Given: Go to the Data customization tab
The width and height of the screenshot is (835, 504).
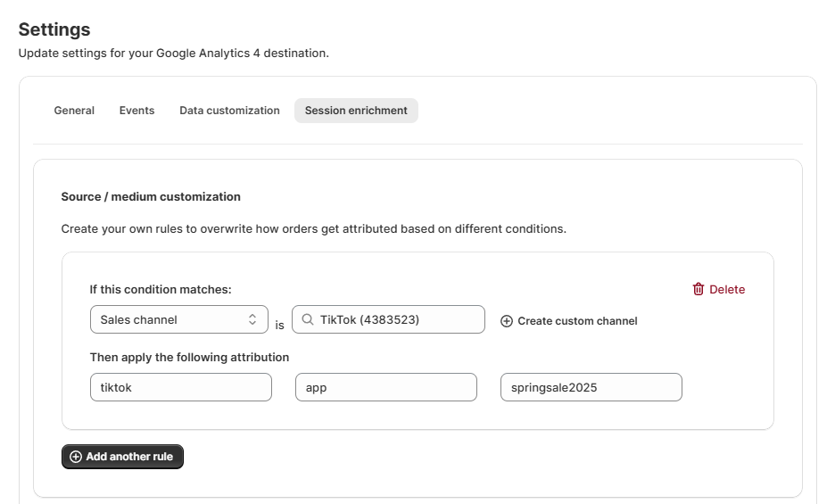Looking at the screenshot, I should click(229, 111).
